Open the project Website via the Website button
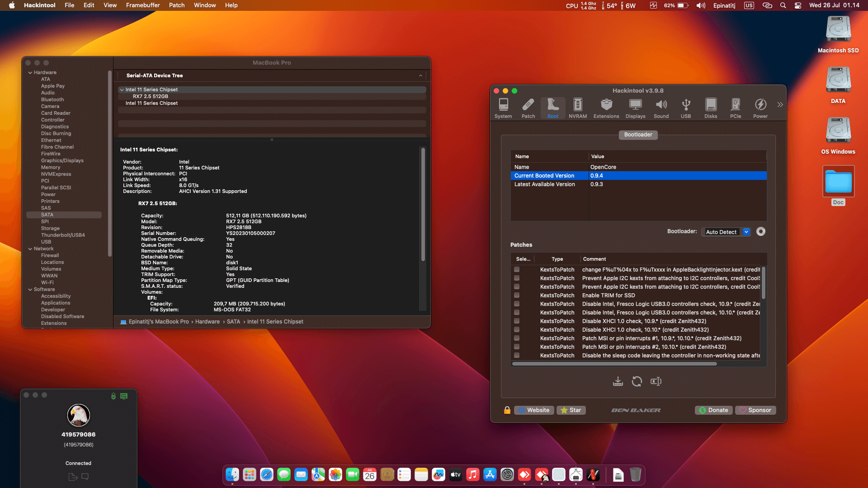The image size is (868, 488). (534, 410)
